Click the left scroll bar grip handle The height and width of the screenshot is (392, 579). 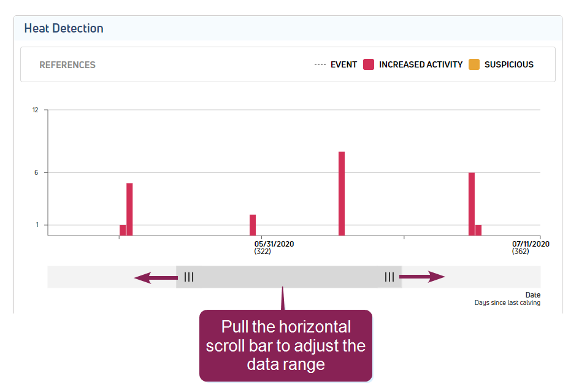coord(189,277)
